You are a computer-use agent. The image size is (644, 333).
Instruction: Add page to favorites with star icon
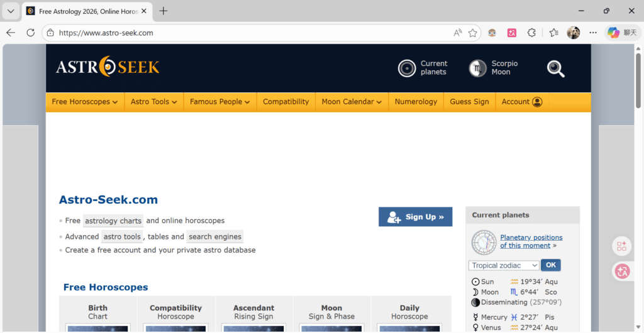(473, 33)
